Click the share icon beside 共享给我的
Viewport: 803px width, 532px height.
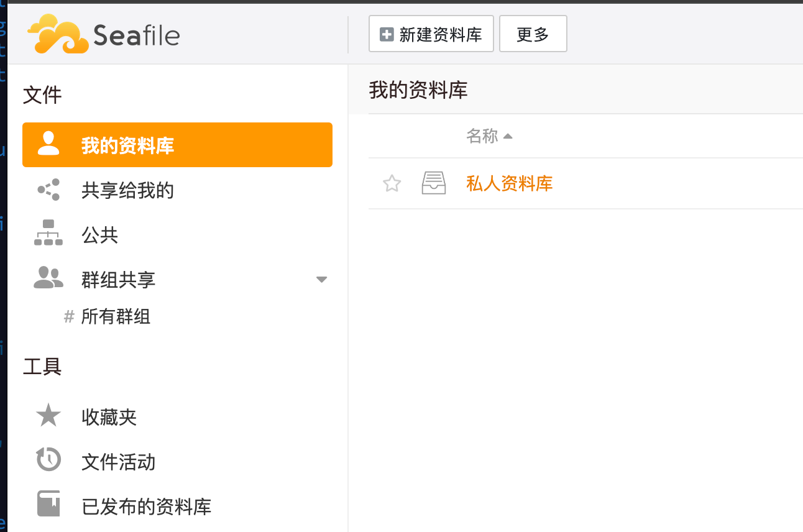click(x=48, y=190)
